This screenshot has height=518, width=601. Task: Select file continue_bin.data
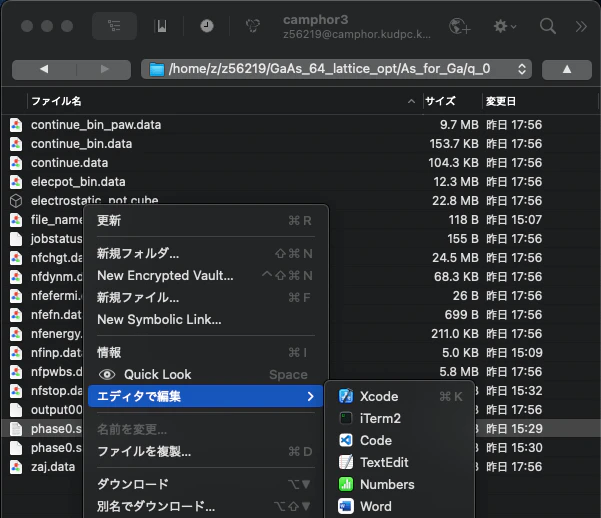click(x=81, y=144)
